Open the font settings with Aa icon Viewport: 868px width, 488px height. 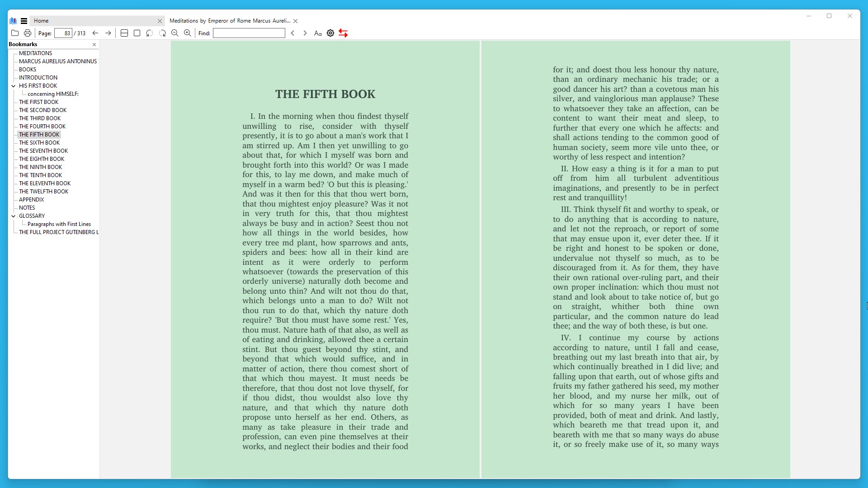318,33
